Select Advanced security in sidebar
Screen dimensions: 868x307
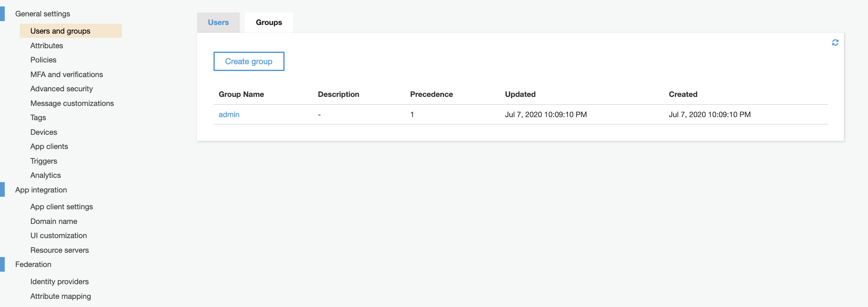[x=62, y=89]
